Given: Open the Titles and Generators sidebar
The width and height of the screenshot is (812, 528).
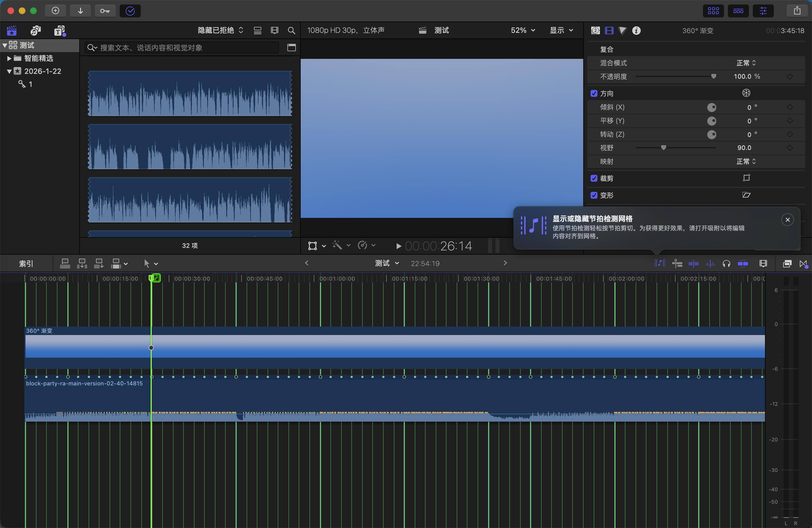Looking at the screenshot, I should click(x=60, y=31).
